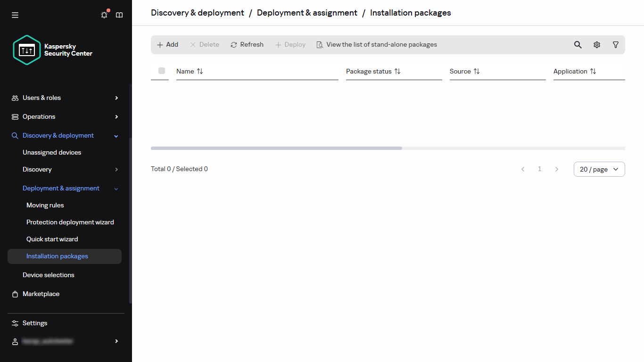
Task: Refresh the packages list
Action: [247, 44]
